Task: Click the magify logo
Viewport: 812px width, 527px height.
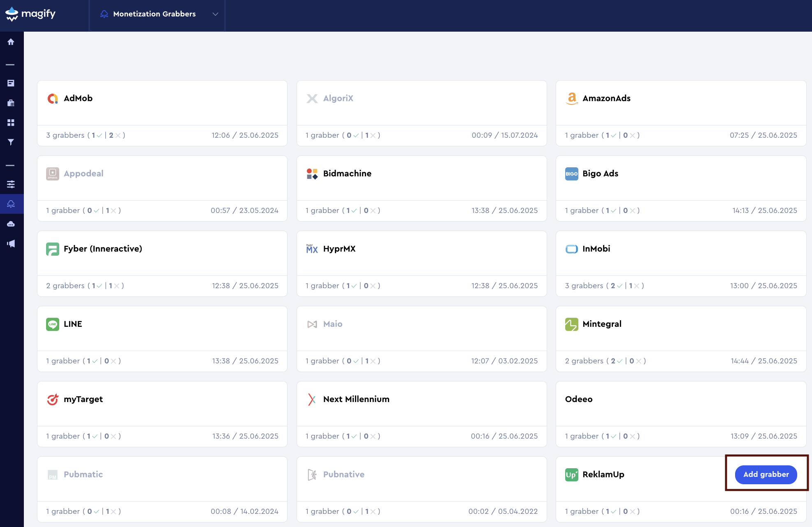Action: (30, 14)
